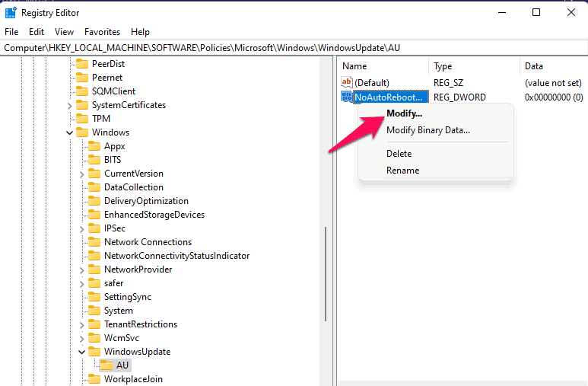Viewport: 588px width, 386px height.
Task: Choose Delete in context menu
Action: tap(399, 154)
